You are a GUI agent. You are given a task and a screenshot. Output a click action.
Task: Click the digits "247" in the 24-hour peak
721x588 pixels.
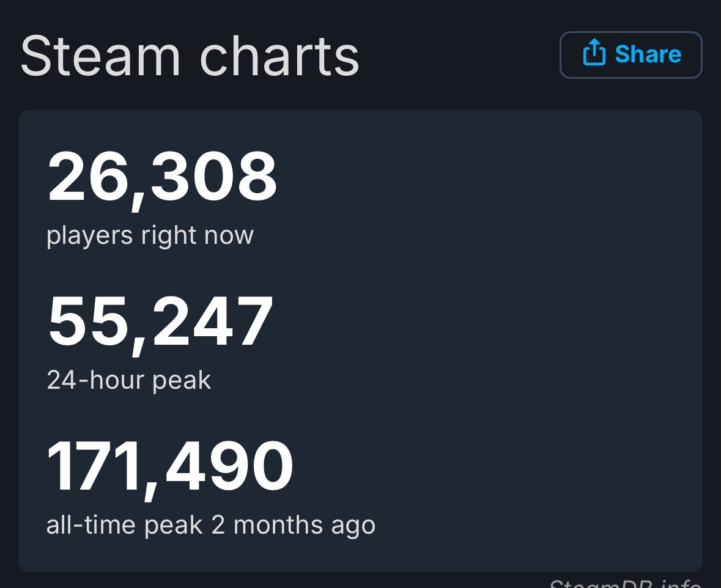(212, 323)
